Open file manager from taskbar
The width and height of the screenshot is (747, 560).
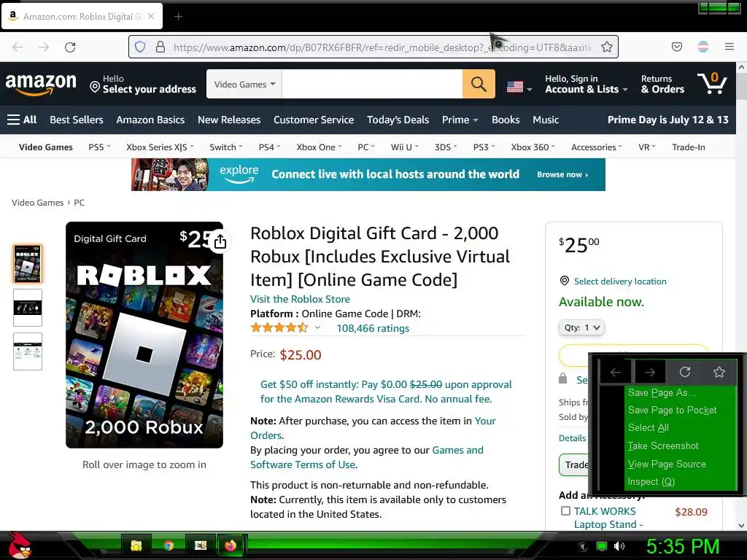pyautogui.click(x=136, y=545)
